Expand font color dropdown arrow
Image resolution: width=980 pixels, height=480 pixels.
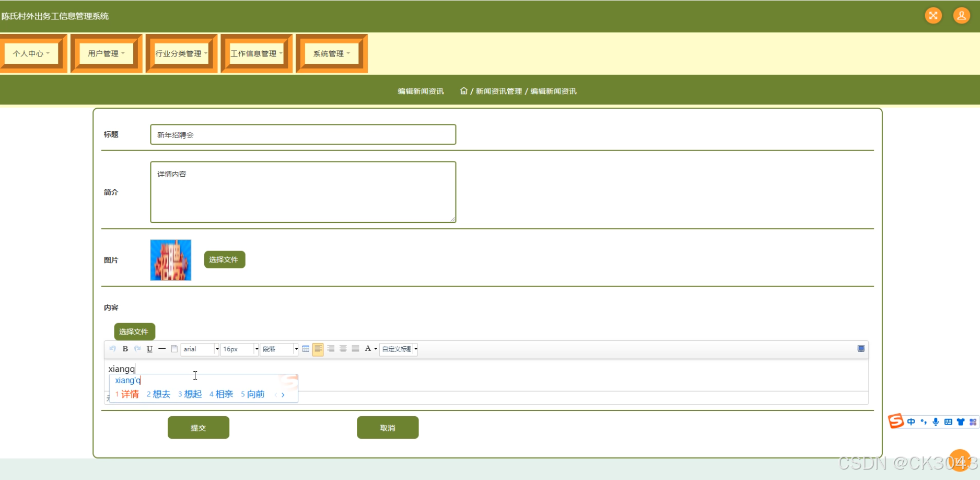click(x=376, y=349)
